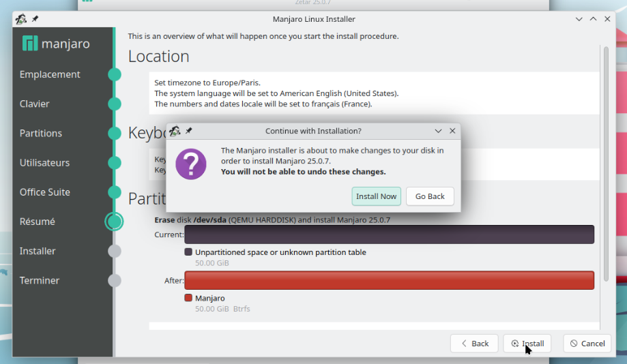Image resolution: width=627 pixels, height=364 pixels.
Task: Click the dialog's Manjaro installer app icon
Action: [175, 131]
